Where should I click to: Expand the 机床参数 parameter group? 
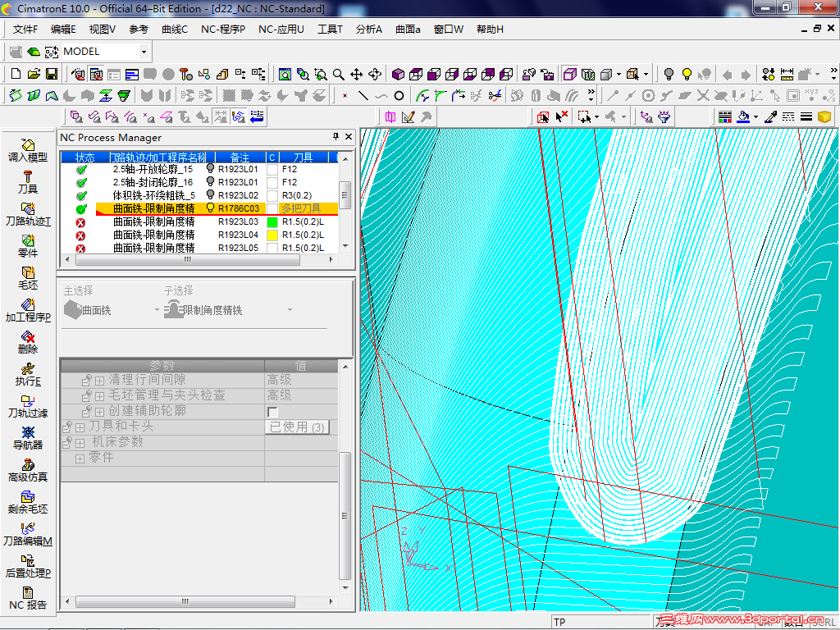pos(80,442)
